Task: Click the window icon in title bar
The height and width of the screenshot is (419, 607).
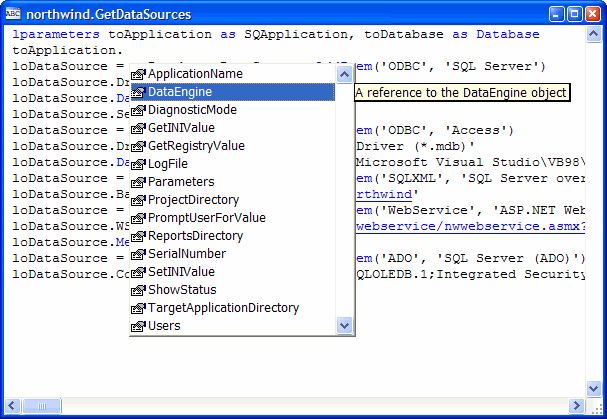Action: (x=14, y=14)
